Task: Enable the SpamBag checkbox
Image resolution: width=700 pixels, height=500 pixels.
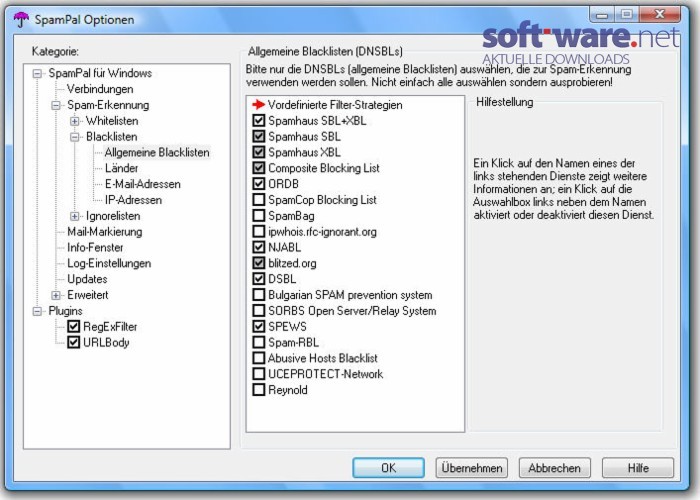Action: click(x=258, y=216)
